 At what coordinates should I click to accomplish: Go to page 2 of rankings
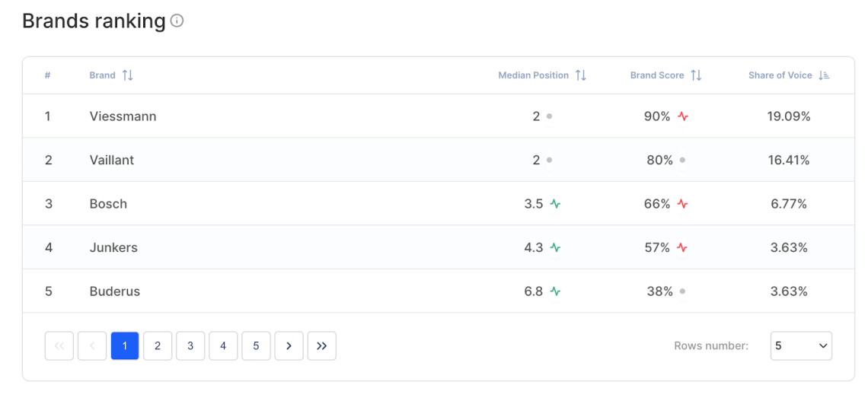point(158,345)
